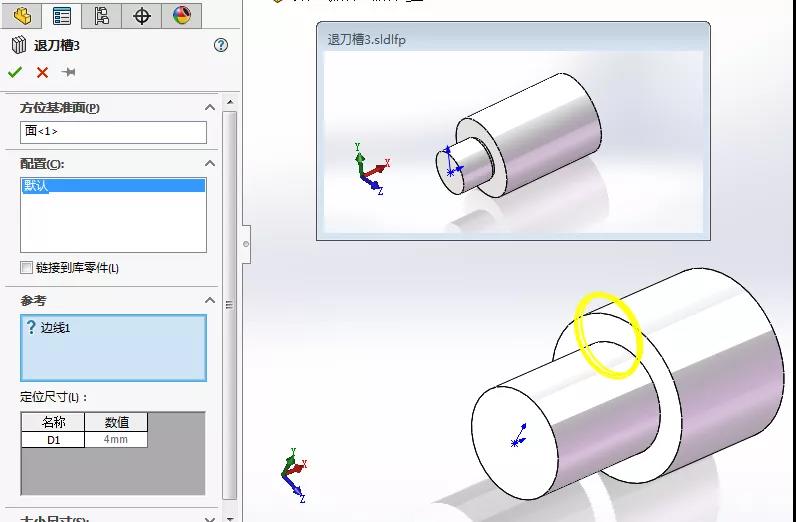The height and width of the screenshot is (522, 796).
Task: Pin the property panel with pushpin
Action: (69, 72)
